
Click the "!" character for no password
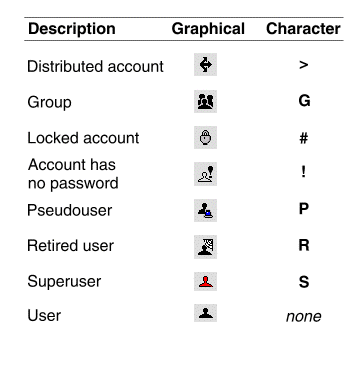[x=303, y=172]
